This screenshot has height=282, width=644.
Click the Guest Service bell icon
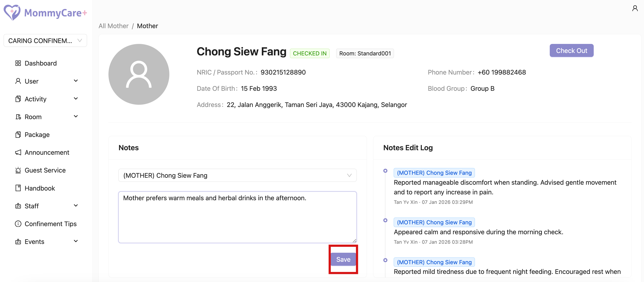click(x=18, y=170)
